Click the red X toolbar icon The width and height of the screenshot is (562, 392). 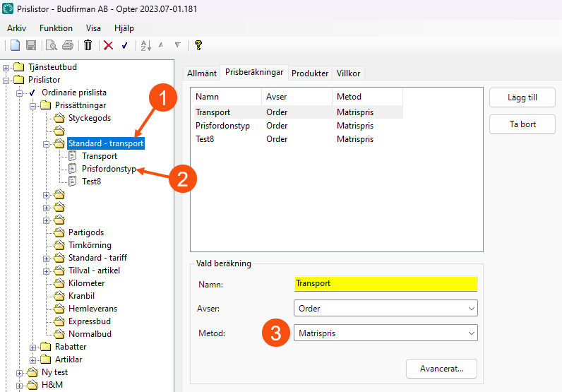tap(108, 45)
